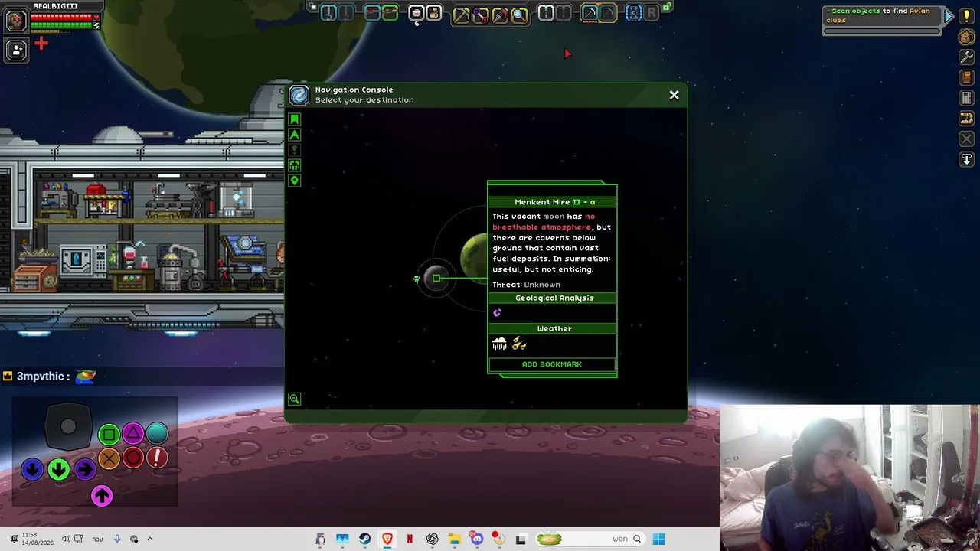Click the taskbar search box
This screenshot has height=551, width=980.
[589, 539]
